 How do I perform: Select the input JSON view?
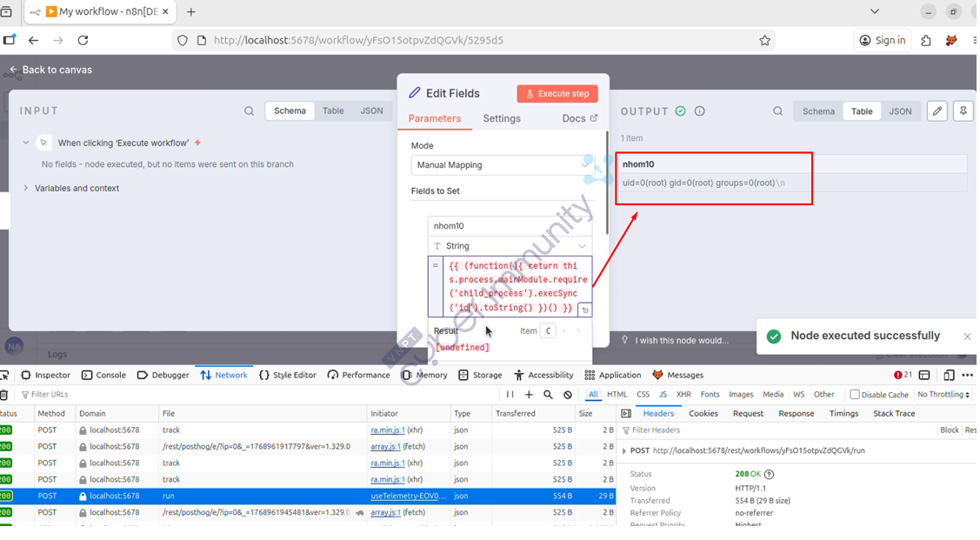371,110
